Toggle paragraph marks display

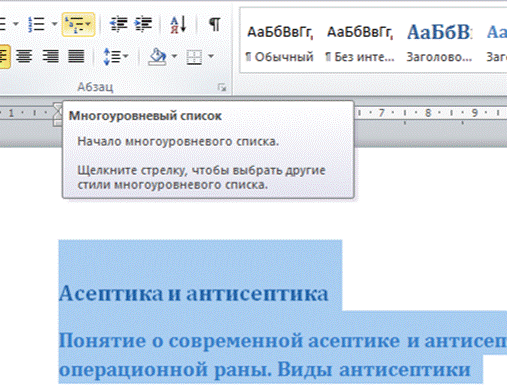(215, 24)
